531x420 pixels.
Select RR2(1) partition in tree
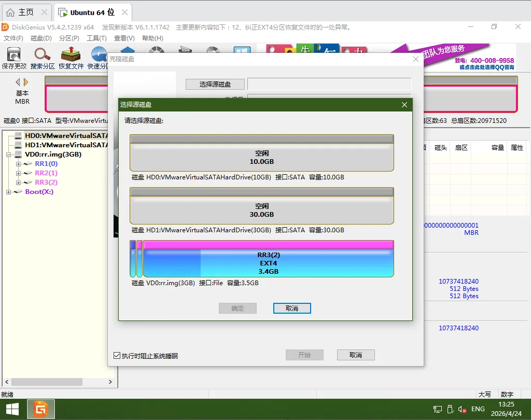tap(46, 173)
